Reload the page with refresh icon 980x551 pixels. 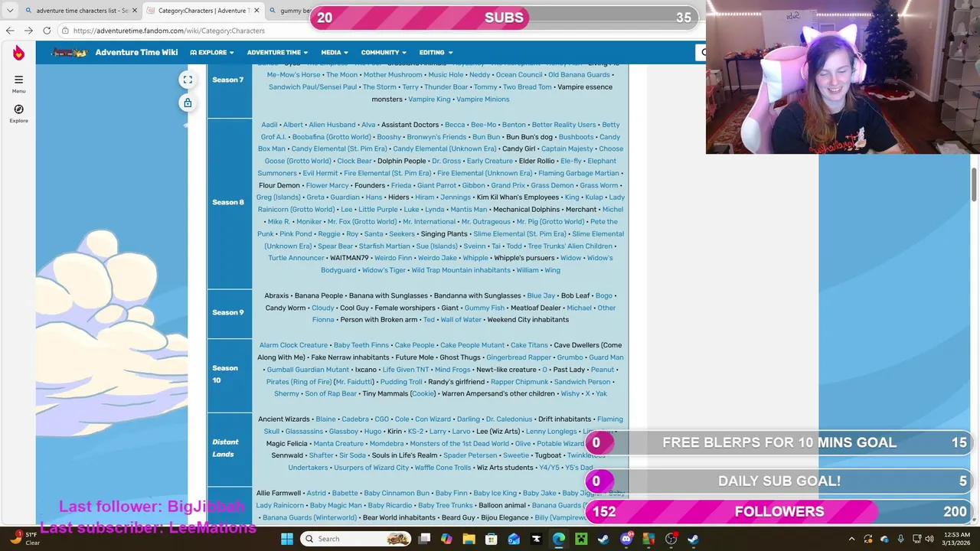pos(47,31)
